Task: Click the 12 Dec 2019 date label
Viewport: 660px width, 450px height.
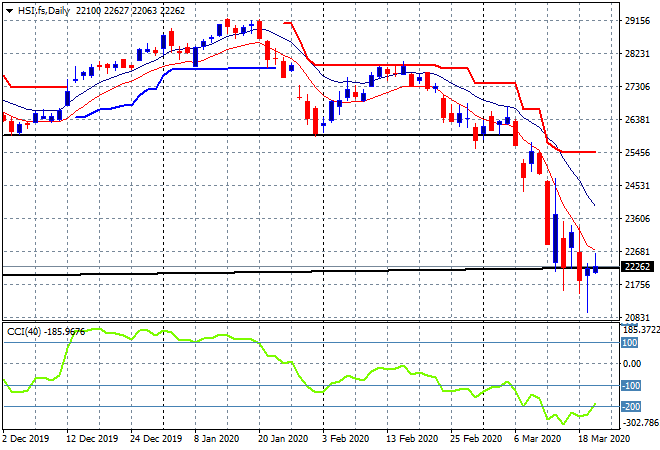Action: pyautogui.click(x=92, y=439)
